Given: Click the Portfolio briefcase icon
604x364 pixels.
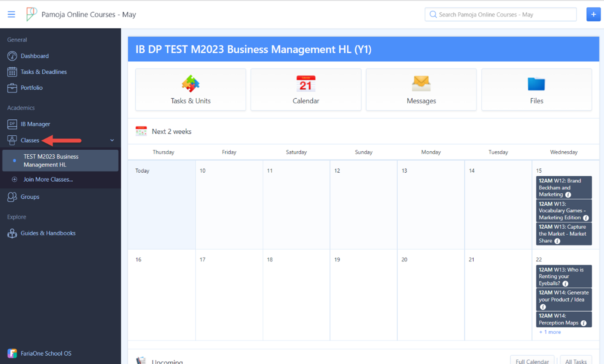Looking at the screenshot, I should click(x=12, y=88).
